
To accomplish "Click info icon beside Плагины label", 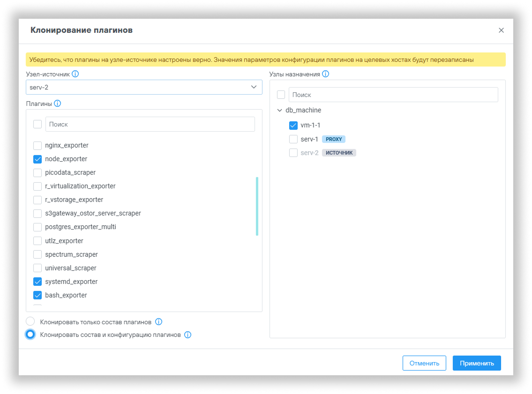I will (x=58, y=104).
